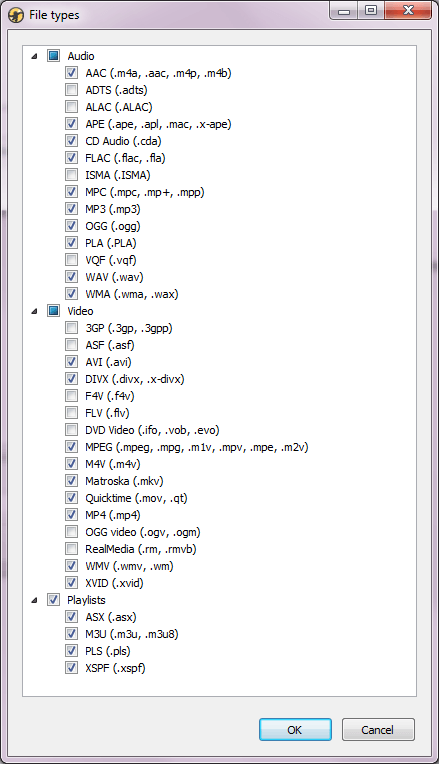
Task: Select the FLAC (.flac, .fla) tree item label
Action: tap(125, 158)
